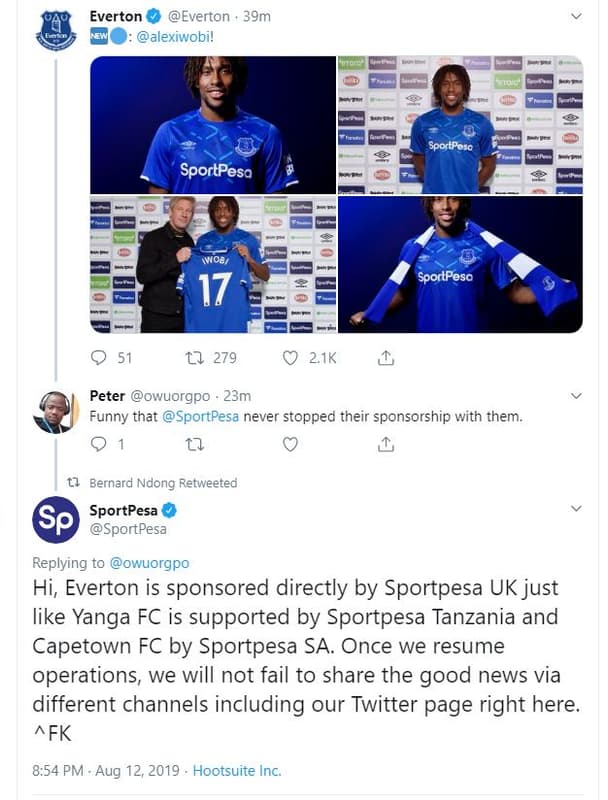Viewport: 608px width, 800px height.
Task: Like the Everton tweet
Action: [290, 357]
